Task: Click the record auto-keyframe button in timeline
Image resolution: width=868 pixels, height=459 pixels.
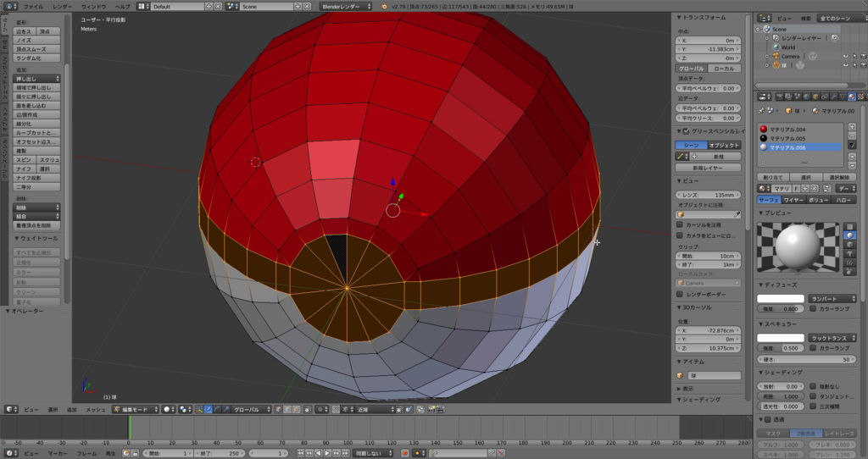Action: pos(404,453)
